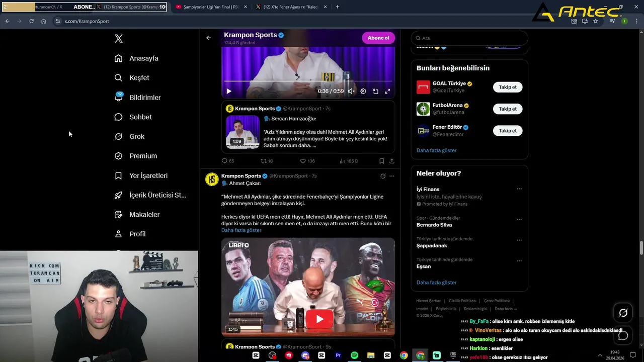Switch to Fener Ajans browser tab
The height and width of the screenshot is (362, 644).
tap(290, 7)
